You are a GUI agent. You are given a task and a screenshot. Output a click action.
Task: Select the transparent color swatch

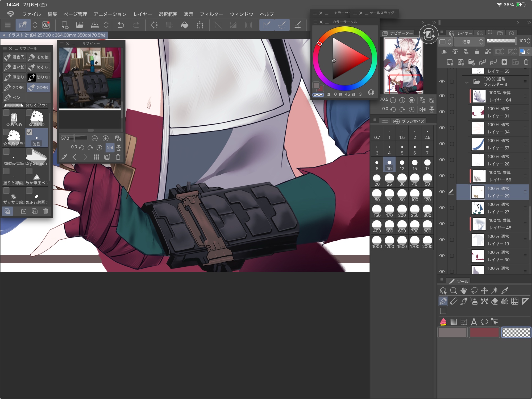click(516, 332)
